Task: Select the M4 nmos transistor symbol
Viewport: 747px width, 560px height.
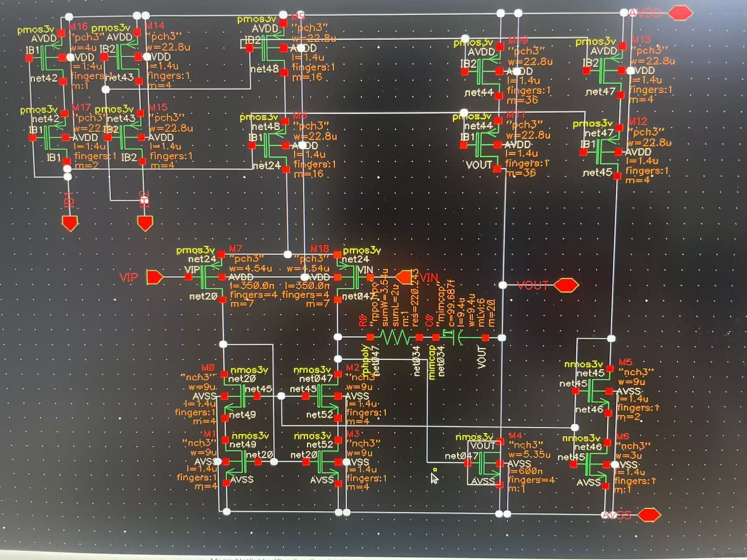Action: [486, 464]
